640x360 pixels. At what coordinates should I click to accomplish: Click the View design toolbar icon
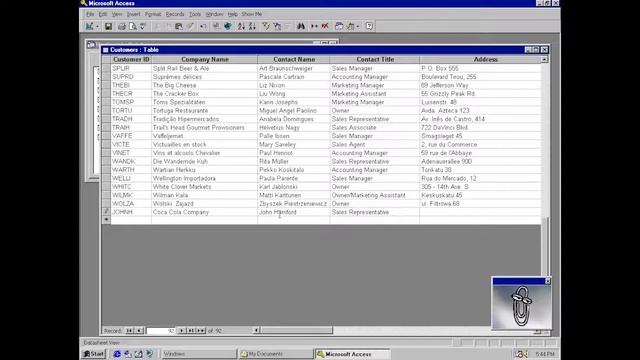(89, 26)
